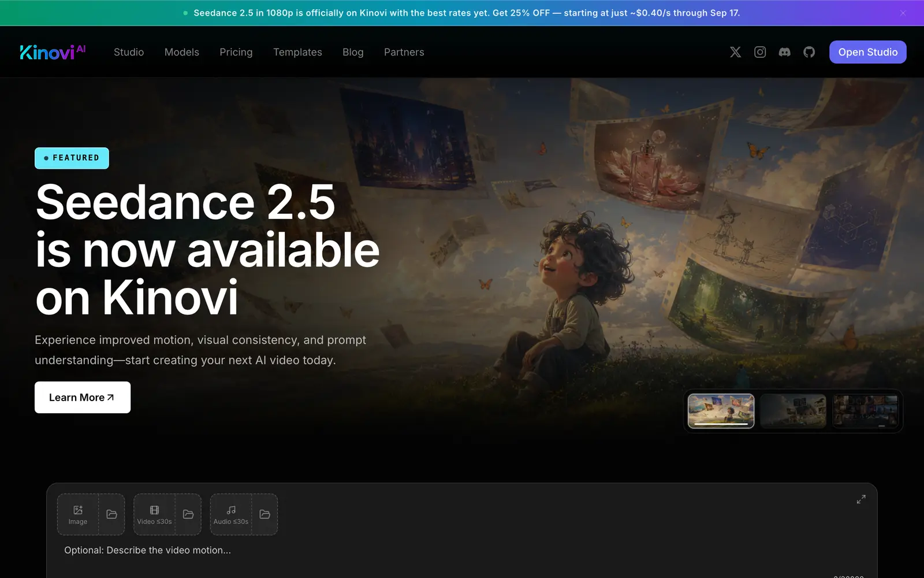924x578 pixels.
Task: Open the GitHub social link
Action: (x=809, y=52)
